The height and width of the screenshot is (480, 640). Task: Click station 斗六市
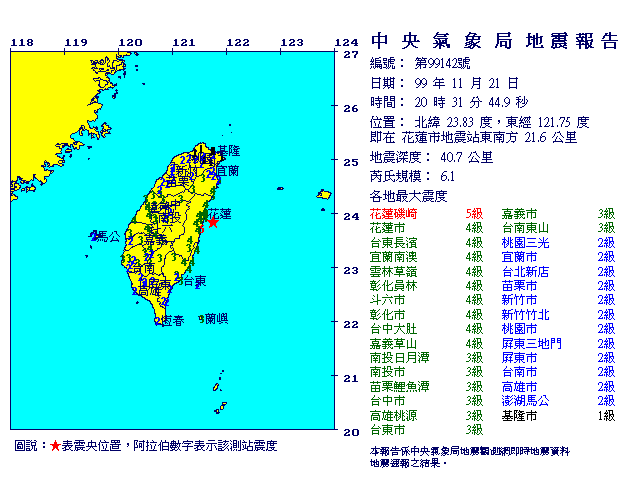387,300
